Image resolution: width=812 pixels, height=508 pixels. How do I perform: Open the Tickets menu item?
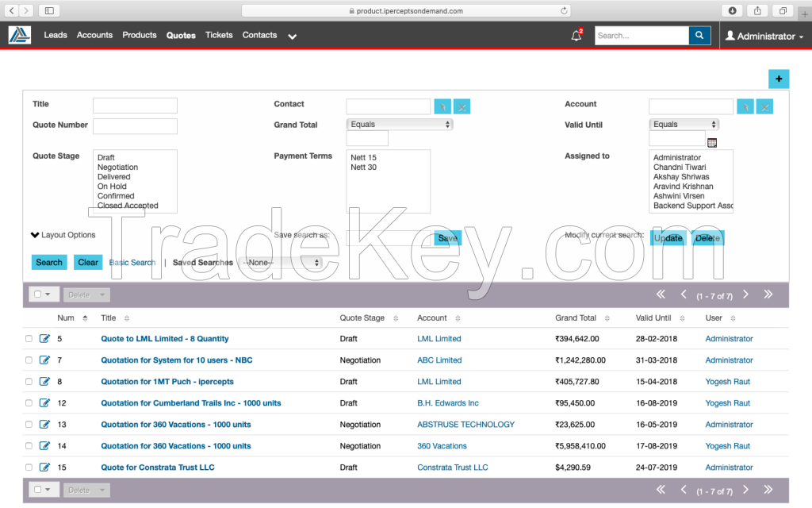(x=219, y=35)
